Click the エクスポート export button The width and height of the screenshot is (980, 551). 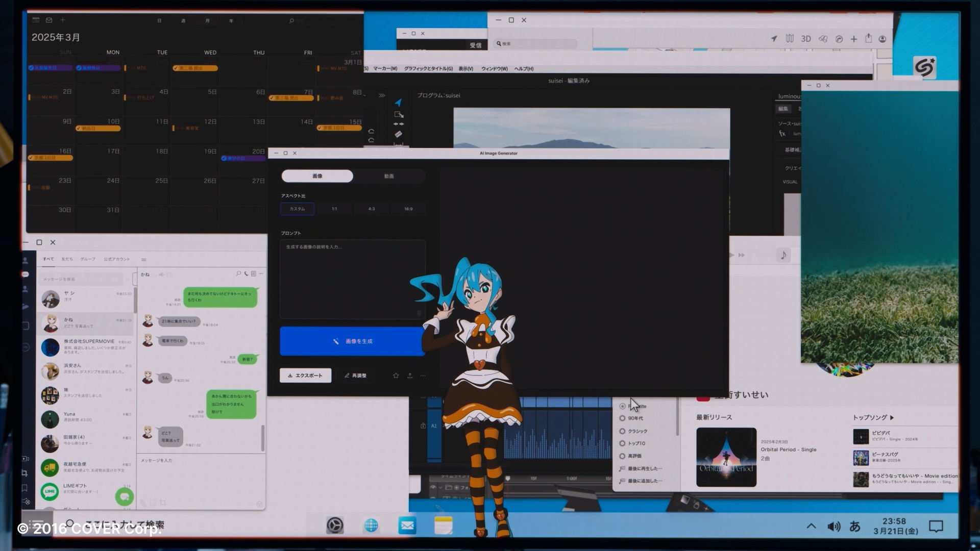click(305, 375)
